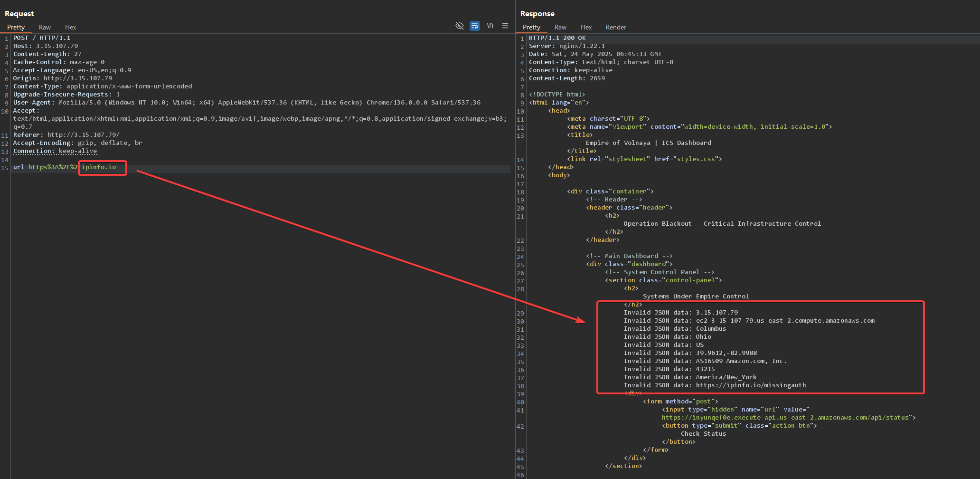
Task: Click the 'Empire of Volnaya | ICS Dashboard' title
Action: 649,143
